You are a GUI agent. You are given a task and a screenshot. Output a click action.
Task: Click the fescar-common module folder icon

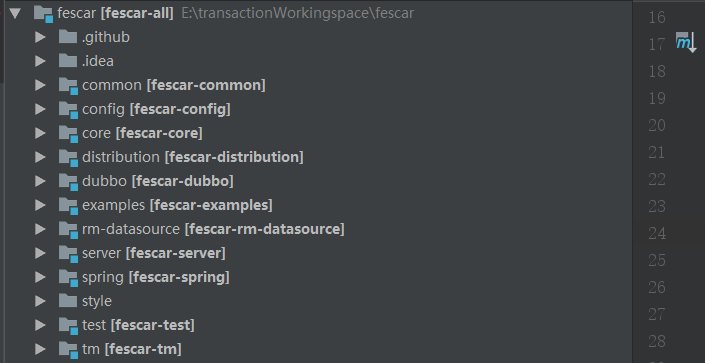68,85
